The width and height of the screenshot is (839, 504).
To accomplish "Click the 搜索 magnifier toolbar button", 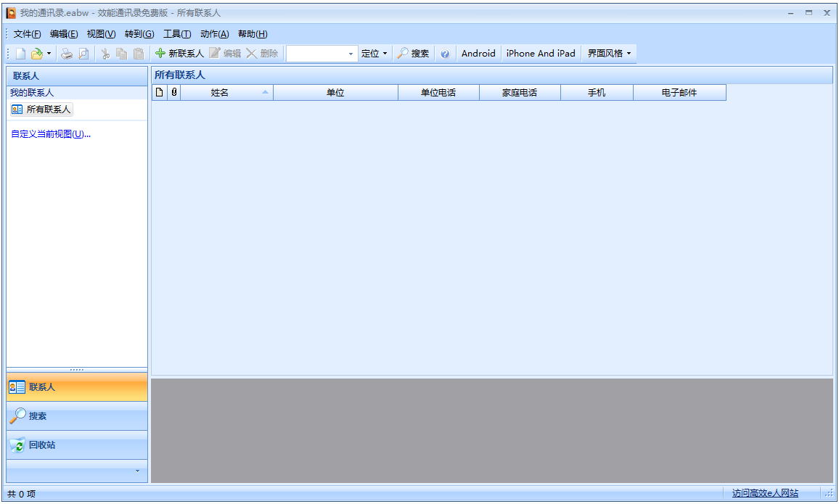I will pyautogui.click(x=413, y=54).
